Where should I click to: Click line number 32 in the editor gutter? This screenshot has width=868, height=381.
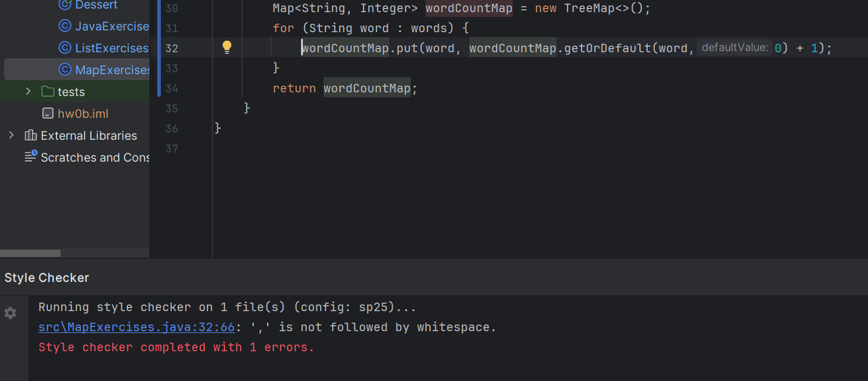[x=172, y=48]
